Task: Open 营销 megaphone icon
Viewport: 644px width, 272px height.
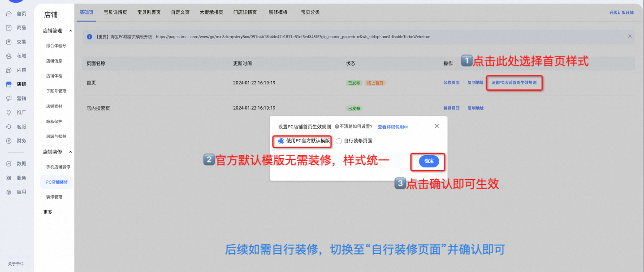Action: pos(9,98)
